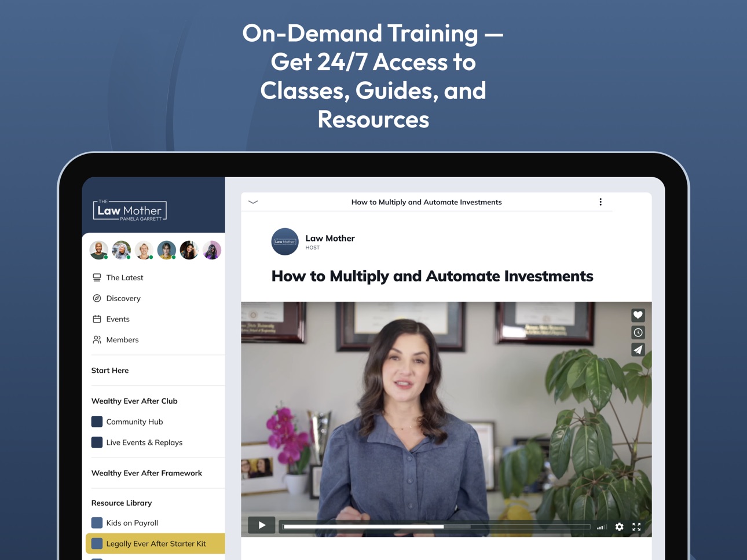Open the sixth member avatar with purple background
Screen dimensions: 747x560
tap(212, 250)
